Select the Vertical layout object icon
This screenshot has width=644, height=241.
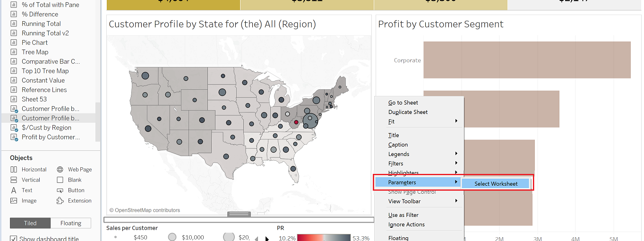(14, 180)
